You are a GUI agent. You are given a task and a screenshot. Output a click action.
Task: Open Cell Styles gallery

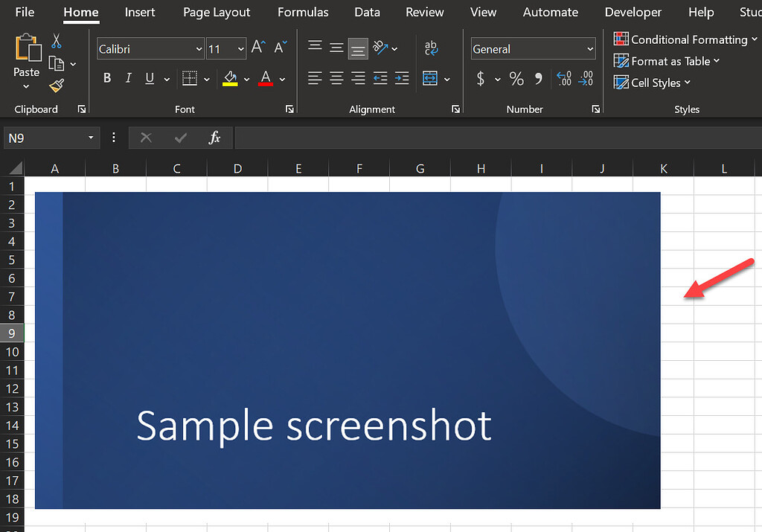(x=652, y=83)
